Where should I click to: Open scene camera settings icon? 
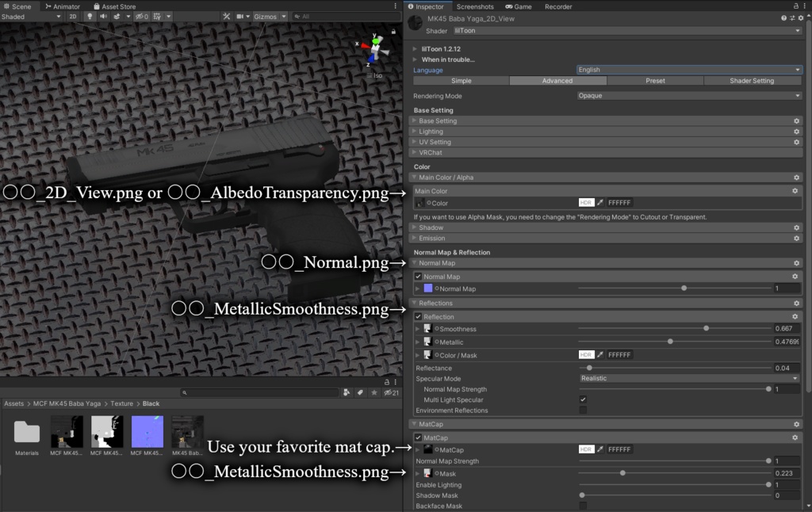tap(239, 17)
